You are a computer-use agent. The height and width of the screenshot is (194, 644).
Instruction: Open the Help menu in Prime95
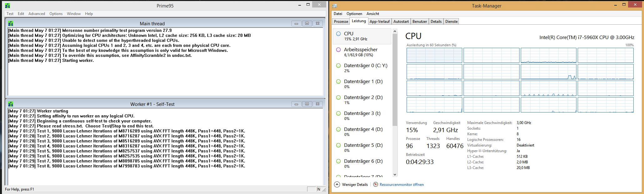point(89,14)
